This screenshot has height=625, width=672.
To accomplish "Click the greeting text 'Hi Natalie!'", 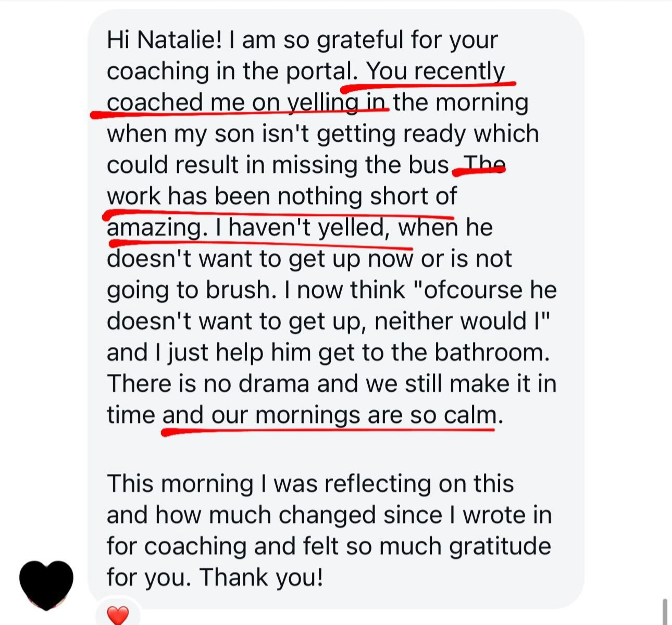I will click(164, 40).
